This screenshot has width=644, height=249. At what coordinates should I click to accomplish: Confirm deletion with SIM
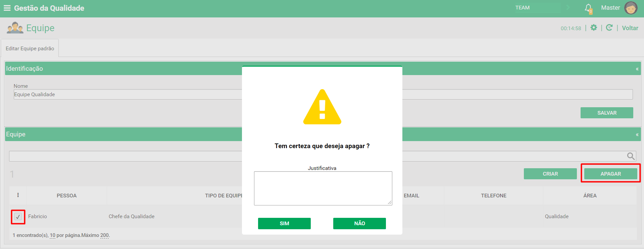pyautogui.click(x=284, y=224)
